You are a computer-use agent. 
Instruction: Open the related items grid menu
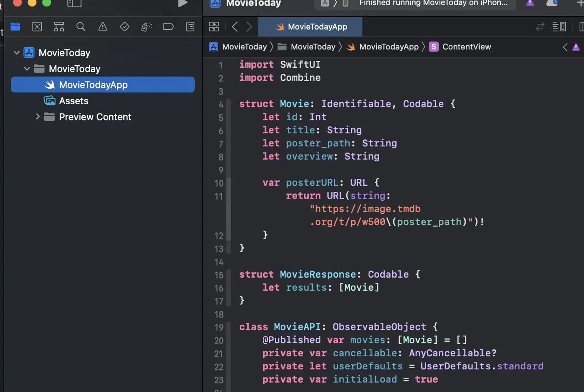pyautogui.click(x=214, y=27)
